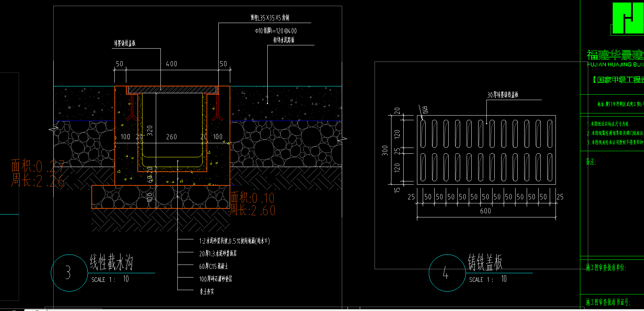644x311 pixels.
Task: Select the '相邻水泥路面' label
Action: coord(284,40)
